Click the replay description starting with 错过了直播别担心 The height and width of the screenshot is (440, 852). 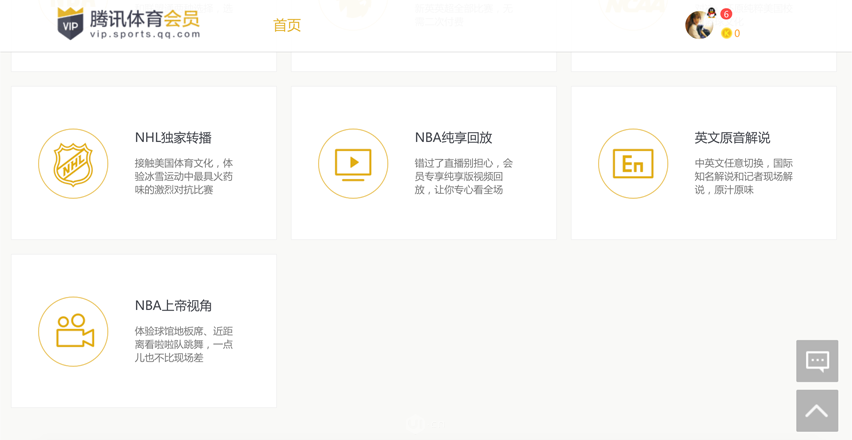(x=464, y=176)
